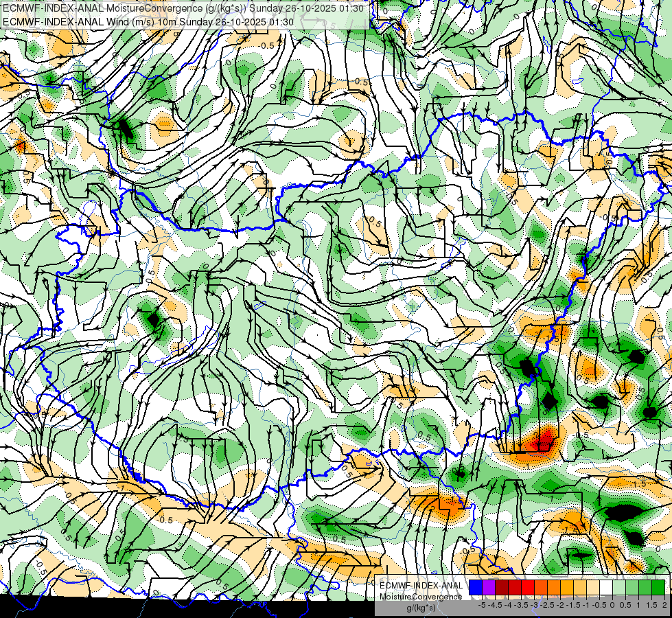Image resolution: width=672 pixels, height=618 pixels.
Task: Select the bright red swatch between -3.5 and -3
Action: [x=528, y=588]
